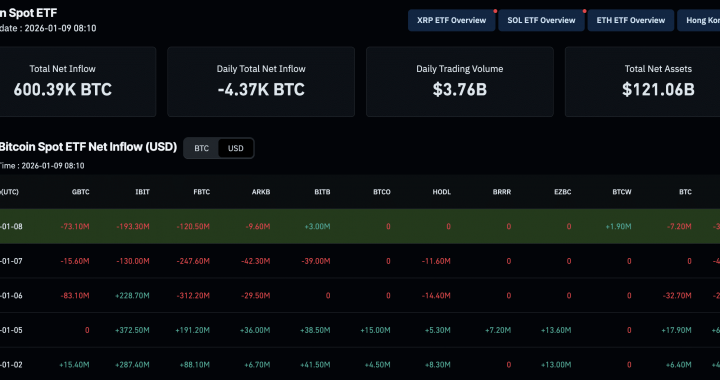Click the BRRR column header
The height and width of the screenshot is (380, 720).
502,192
